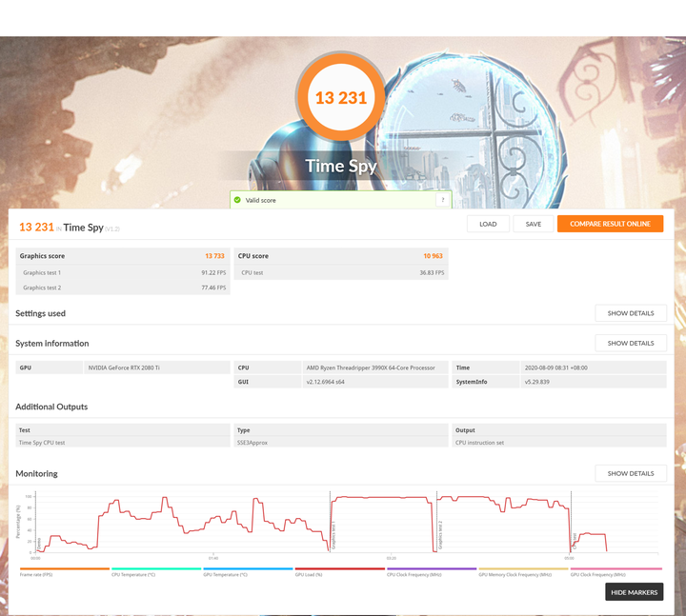This screenshot has height=616, width=686.
Task: Click the Time Spy CPU test row
Action: (123, 443)
